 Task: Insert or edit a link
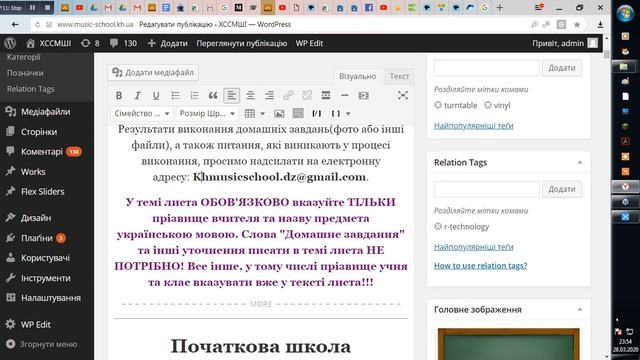click(288, 96)
